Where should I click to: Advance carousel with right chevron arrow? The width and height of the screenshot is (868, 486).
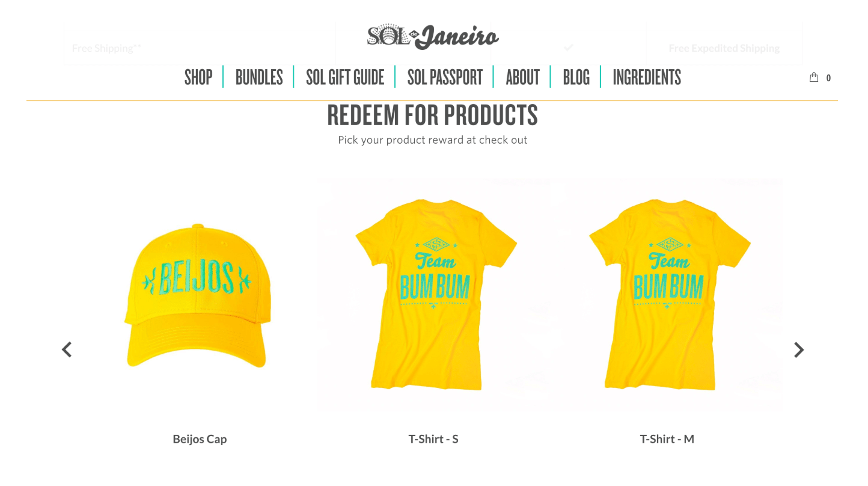tap(799, 349)
